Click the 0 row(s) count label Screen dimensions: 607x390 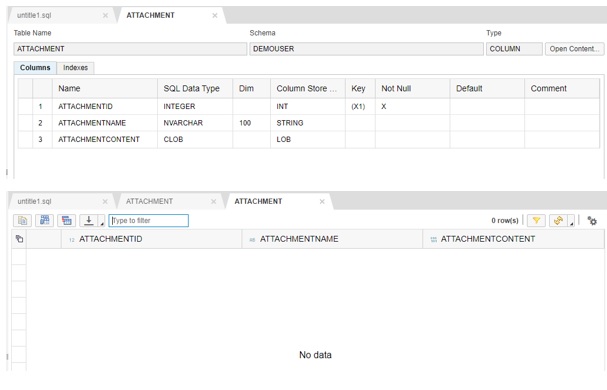click(505, 221)
